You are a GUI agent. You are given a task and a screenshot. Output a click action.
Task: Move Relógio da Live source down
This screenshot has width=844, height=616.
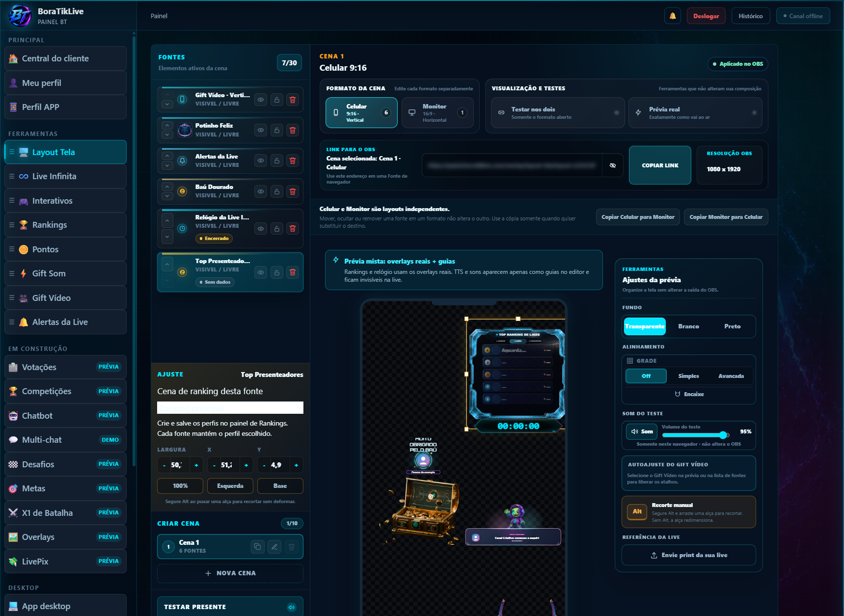pyautogui.click(x=167, y=237)
